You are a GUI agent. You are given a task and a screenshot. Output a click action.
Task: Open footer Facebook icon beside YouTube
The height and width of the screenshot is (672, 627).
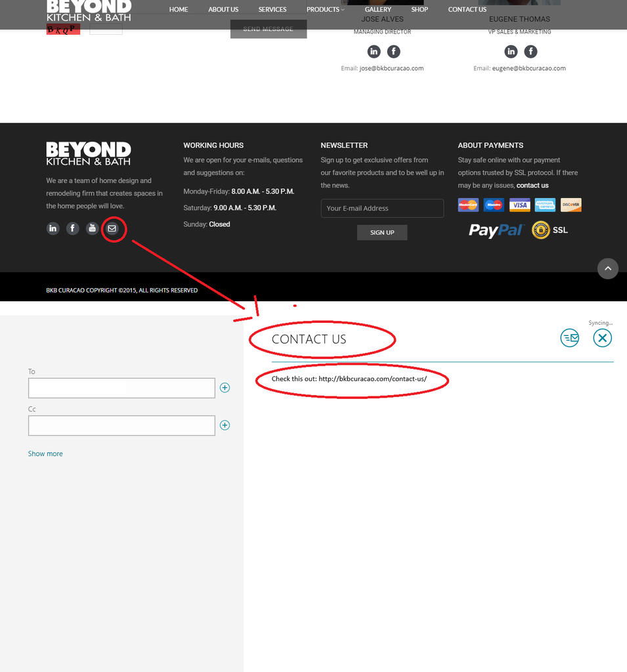73,228
